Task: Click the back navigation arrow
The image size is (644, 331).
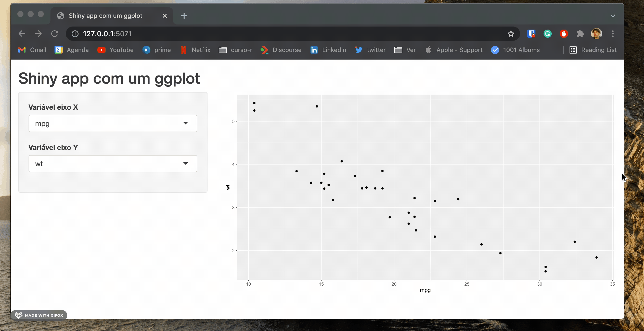Action: click(22, 34)
